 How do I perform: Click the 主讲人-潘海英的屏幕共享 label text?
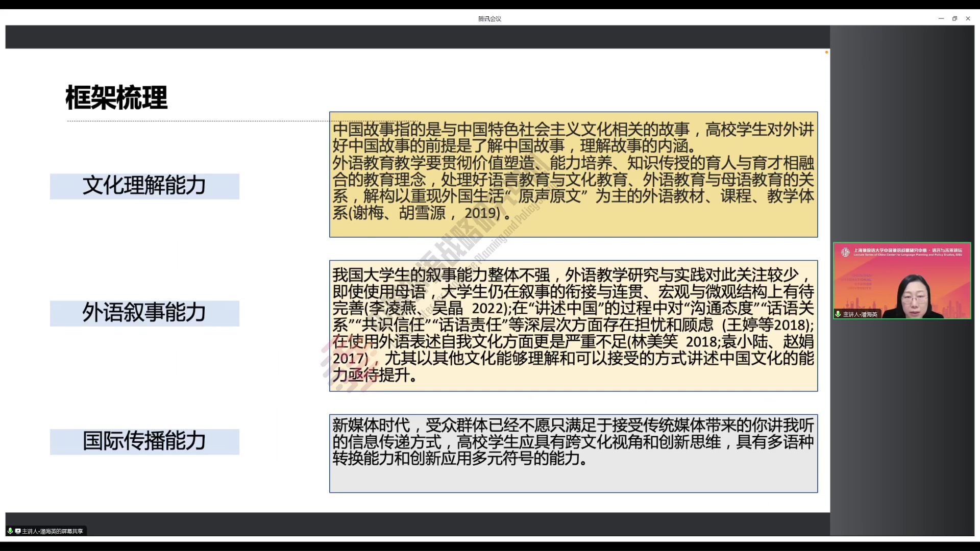[53, 531]
